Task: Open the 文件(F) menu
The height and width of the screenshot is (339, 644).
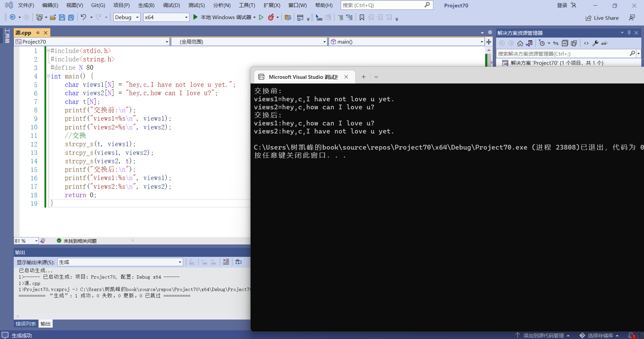Action: tap(26, 5)
